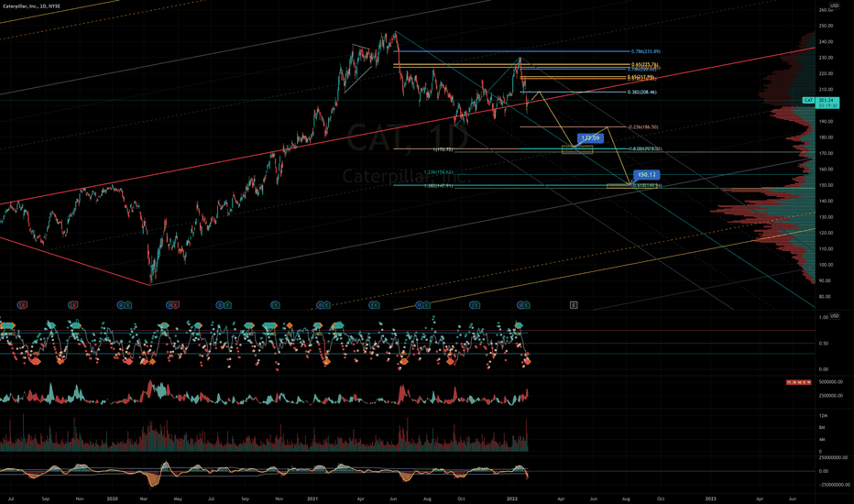The height and width of the screenshot is (504, 854).
Task: Select the 0.786(233.89) Fibonacci level label
Action: tap(645, 51)
